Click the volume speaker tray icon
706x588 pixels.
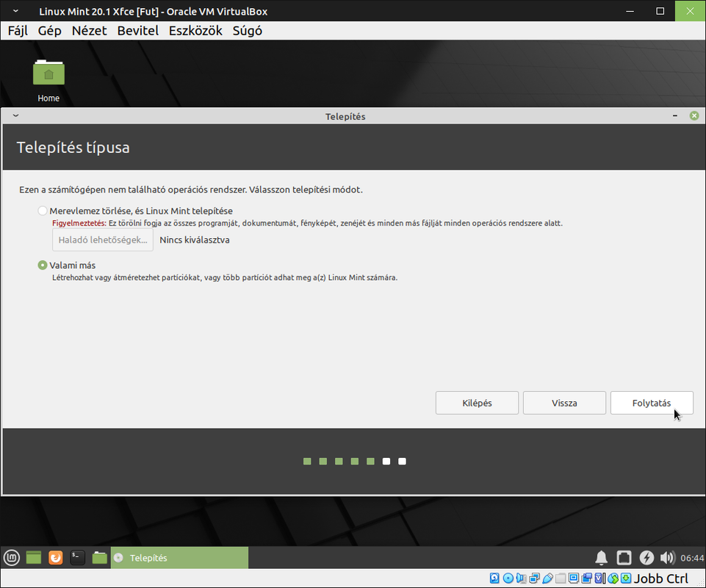tap(668, 558)
